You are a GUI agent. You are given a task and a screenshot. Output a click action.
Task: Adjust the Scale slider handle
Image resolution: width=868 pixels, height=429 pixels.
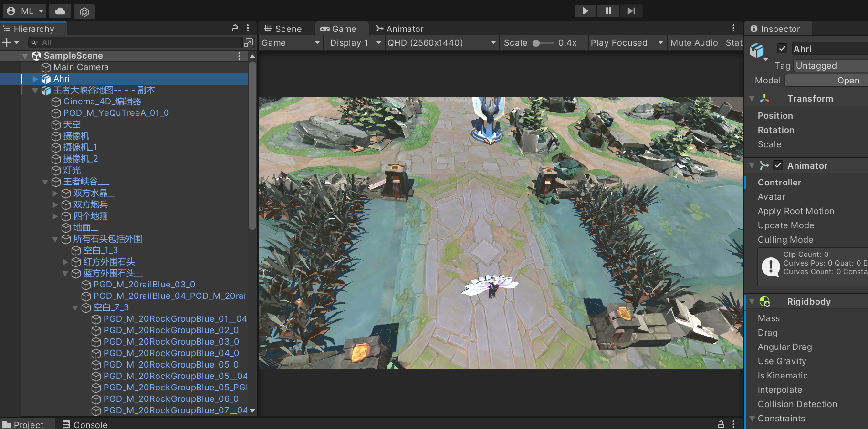pos(536,43)
